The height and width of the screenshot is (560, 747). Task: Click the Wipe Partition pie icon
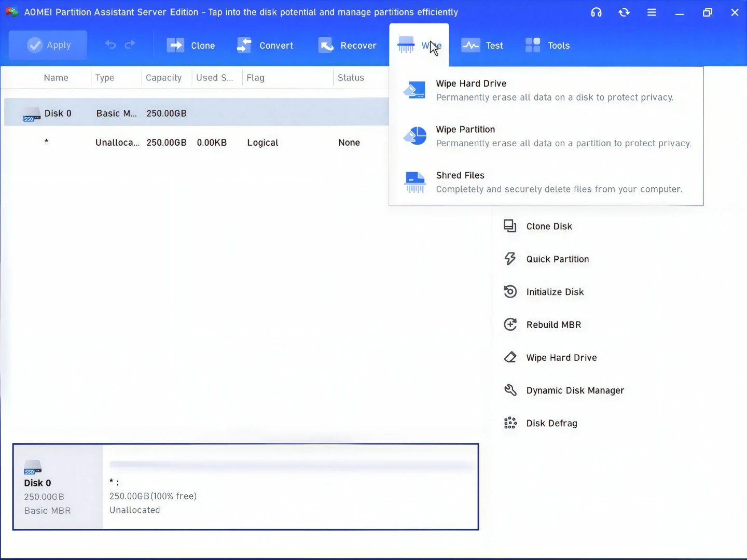(415, 136)
